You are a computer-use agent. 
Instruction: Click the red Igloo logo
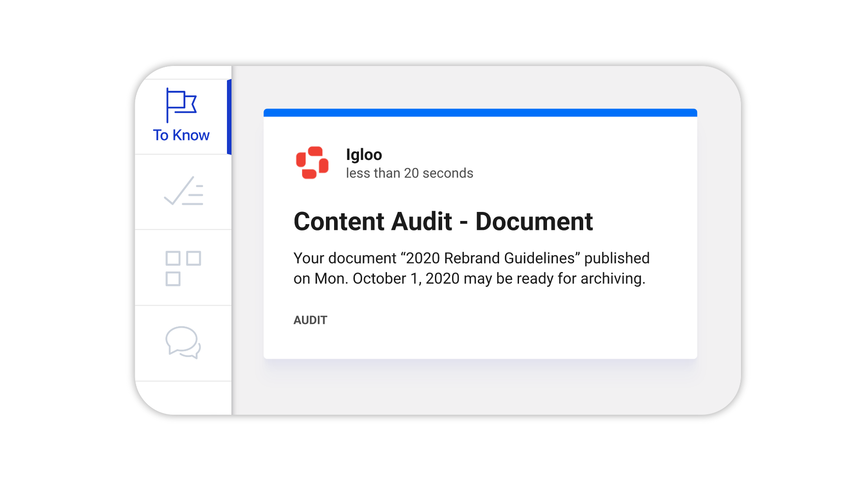(x=312, y=163)
